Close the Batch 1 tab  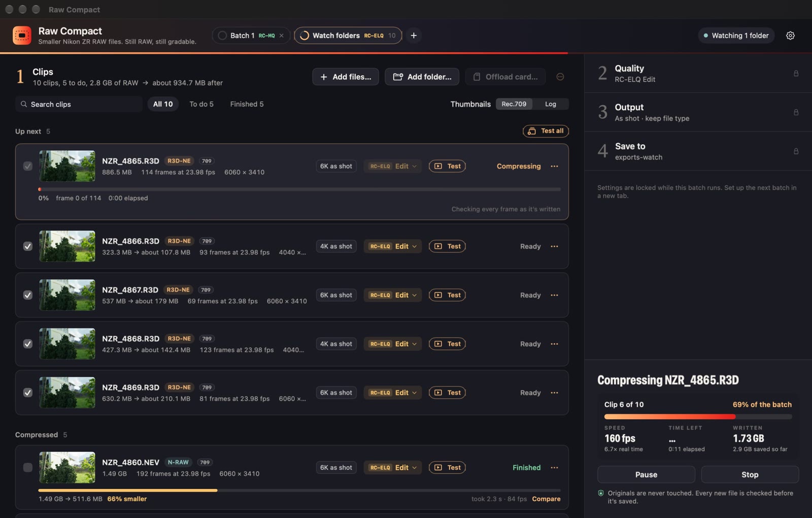point(282,36)
